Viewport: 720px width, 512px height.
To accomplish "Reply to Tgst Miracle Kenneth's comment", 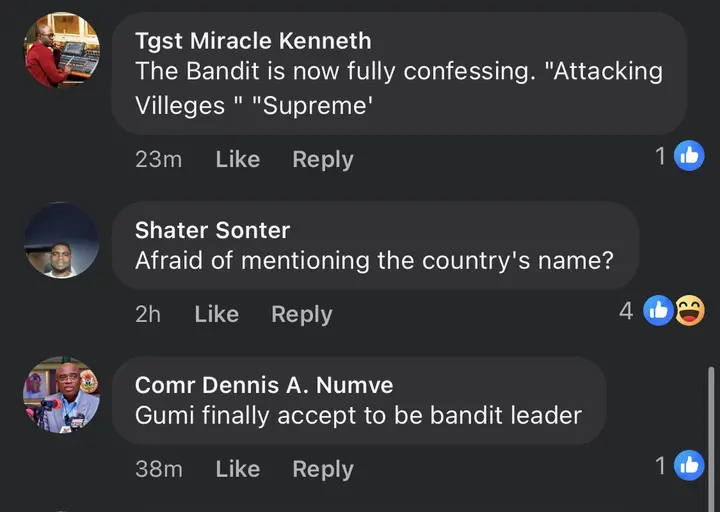I will point(322,159).
